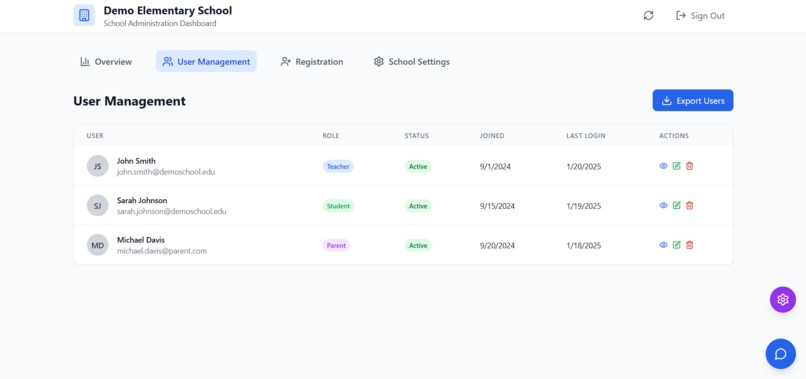The height and width of the screenshot is (379, 806).
Task: Click John Smith's Active status badge
Action: point(418,167)
